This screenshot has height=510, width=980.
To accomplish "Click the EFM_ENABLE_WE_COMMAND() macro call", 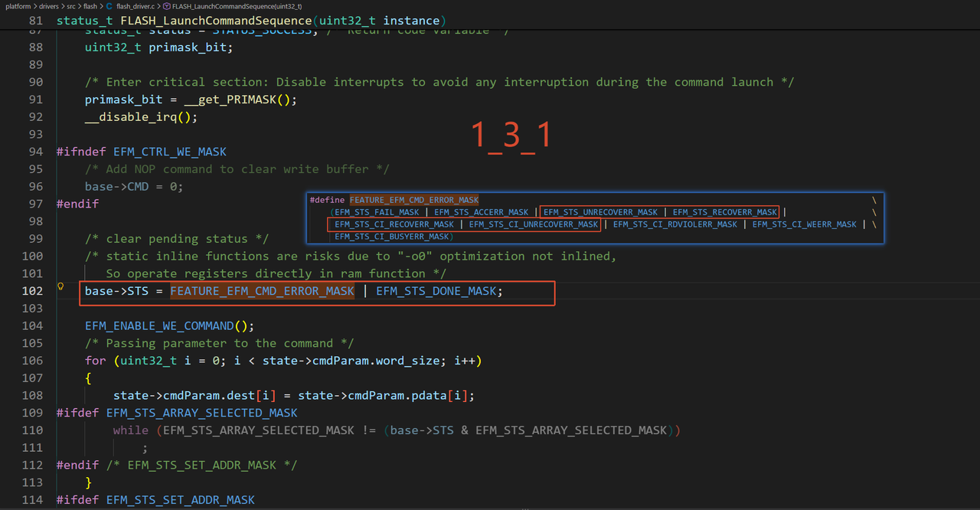I will pyautogui.click(x=169, y=325).
